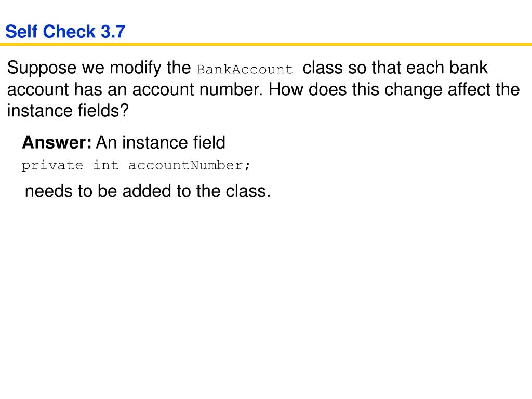Click the phrase "An instance field"
Viewport: 532px width, 399px height.
pos(161,142)
